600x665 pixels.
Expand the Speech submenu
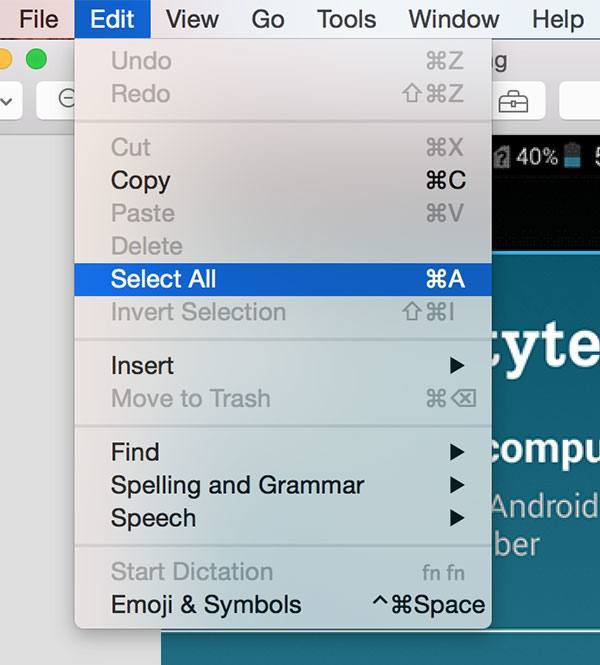pyautogui.click(x=283, y=518)
